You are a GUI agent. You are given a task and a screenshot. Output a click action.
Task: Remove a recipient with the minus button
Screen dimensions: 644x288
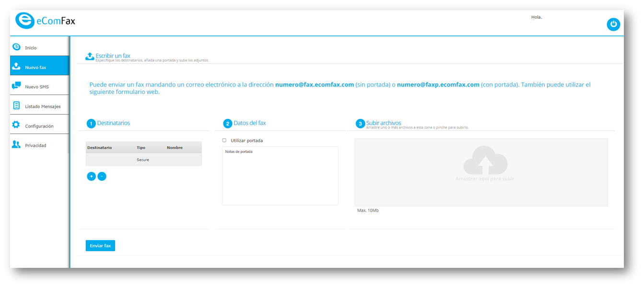(102, 176)
